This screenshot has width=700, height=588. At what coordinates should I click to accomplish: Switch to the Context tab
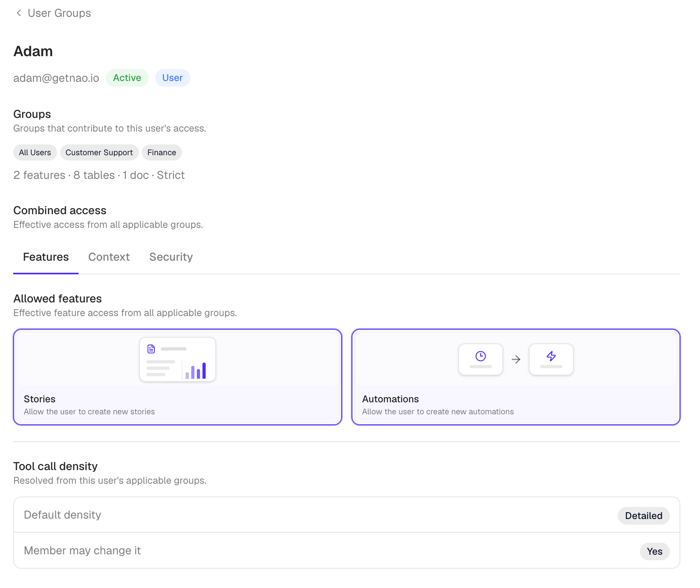point(109,257)
